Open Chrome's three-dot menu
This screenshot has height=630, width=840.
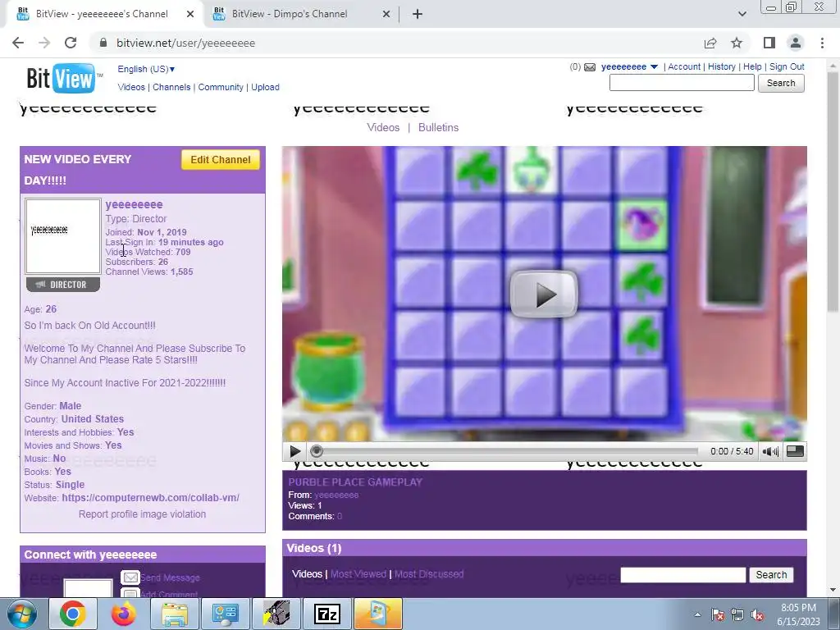tap(822, 43)
